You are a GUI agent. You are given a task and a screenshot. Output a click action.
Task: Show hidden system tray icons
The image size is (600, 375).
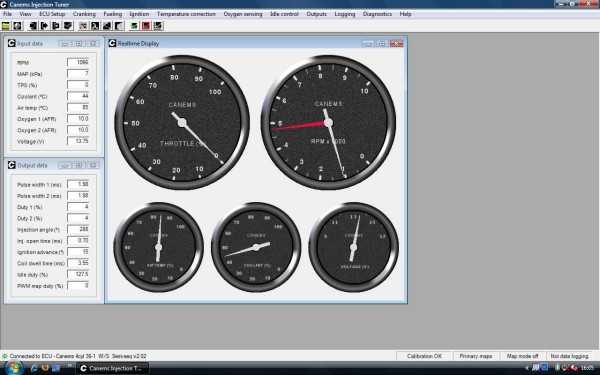[x=527, y=368]
